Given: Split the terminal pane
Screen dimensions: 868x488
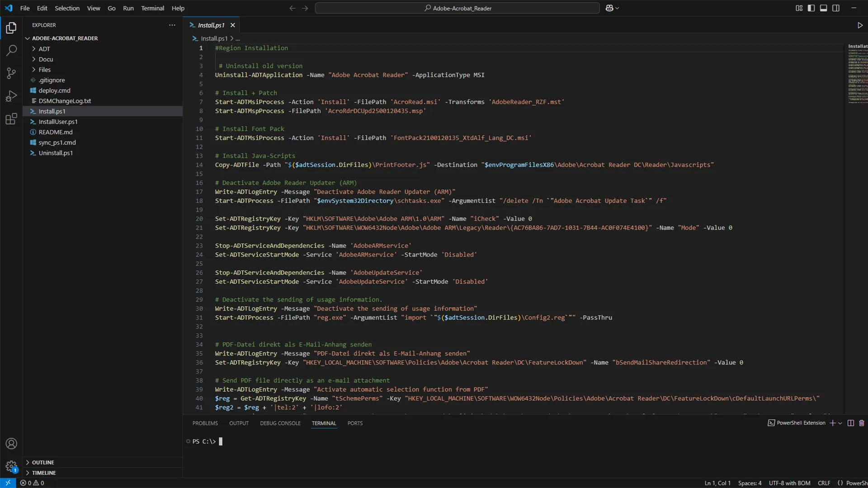Looking at the screenshot, I should 850,423.
